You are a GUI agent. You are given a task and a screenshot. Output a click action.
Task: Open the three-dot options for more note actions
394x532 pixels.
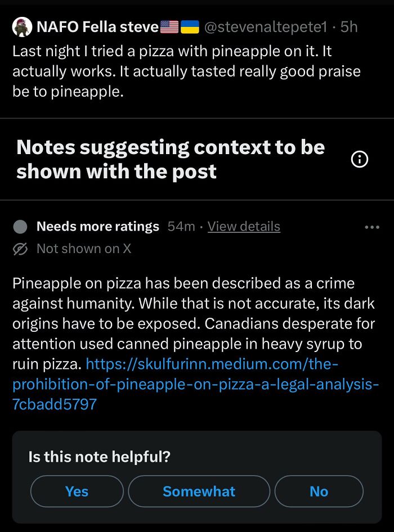(x=371, y=226)
